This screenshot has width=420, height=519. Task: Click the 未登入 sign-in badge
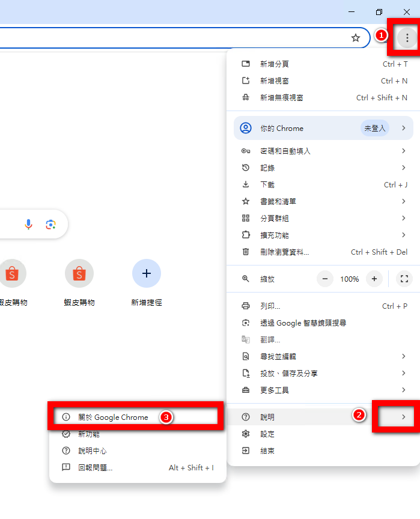point(375,128)
